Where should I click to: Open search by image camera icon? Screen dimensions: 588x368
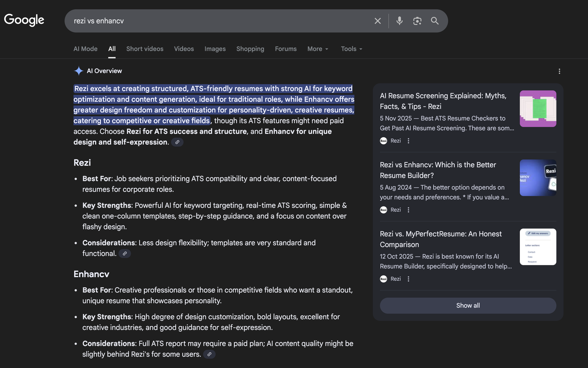(x=417, y=21)
